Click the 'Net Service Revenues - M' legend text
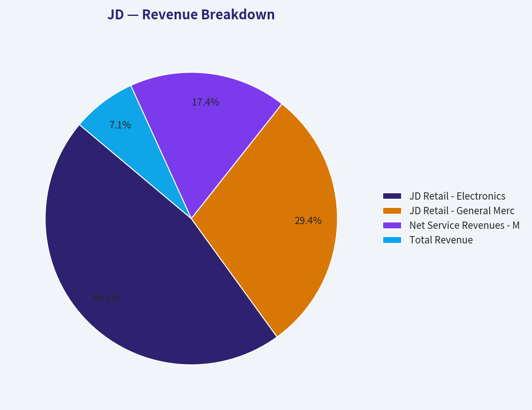The height and width of the screenshot is (410, 532). (x=465, y=225)
